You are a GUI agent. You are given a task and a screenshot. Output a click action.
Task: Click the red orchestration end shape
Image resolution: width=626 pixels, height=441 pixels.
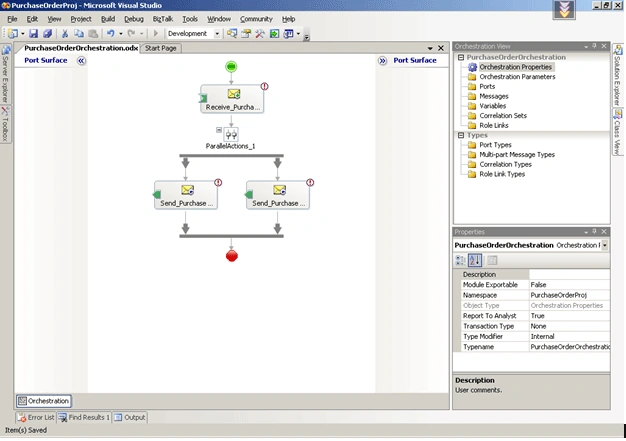[x=232, y=256]
